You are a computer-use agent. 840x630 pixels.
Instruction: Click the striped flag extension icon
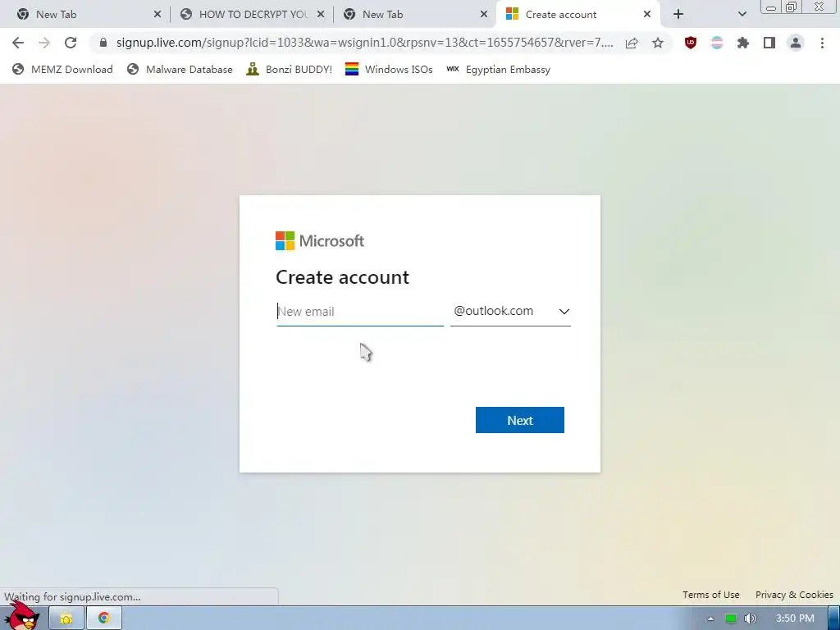coord(717,43)
